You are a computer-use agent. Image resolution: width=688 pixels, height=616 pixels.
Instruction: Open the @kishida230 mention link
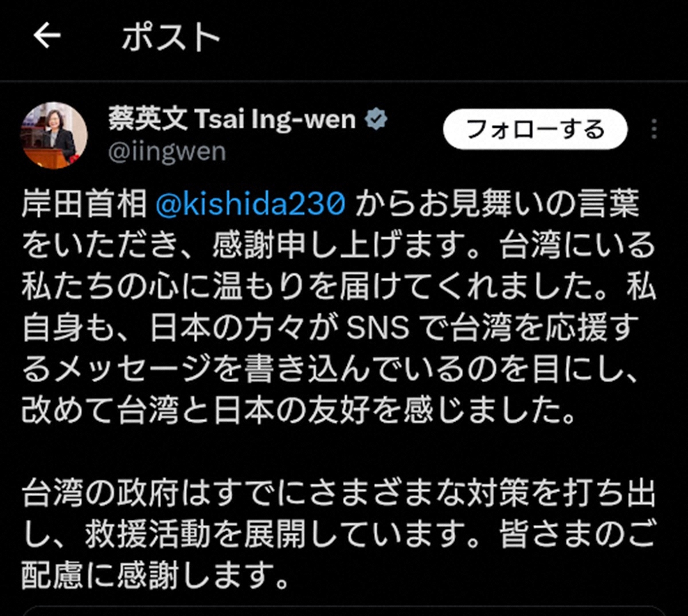click(x=251, y=205)
